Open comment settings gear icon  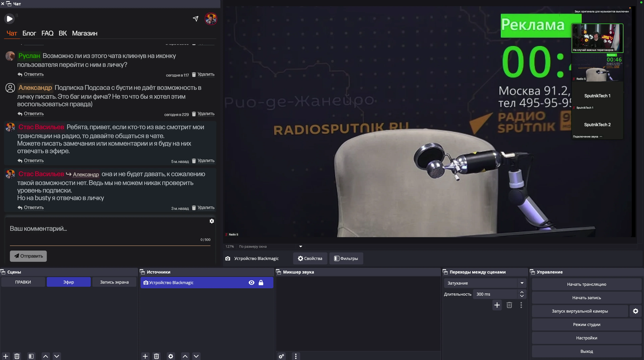click(212, 221)
